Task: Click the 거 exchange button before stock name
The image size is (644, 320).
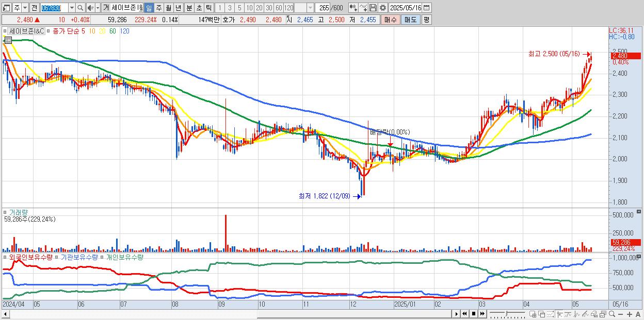Action: 106,8
